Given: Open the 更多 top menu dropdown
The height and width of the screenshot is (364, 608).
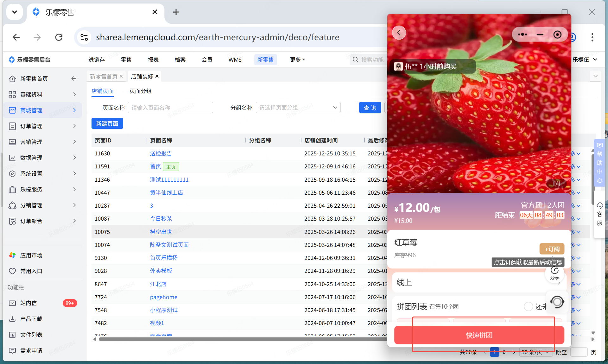Looking at the screenshot, I should pyautogui.click(x=297, y=60).
